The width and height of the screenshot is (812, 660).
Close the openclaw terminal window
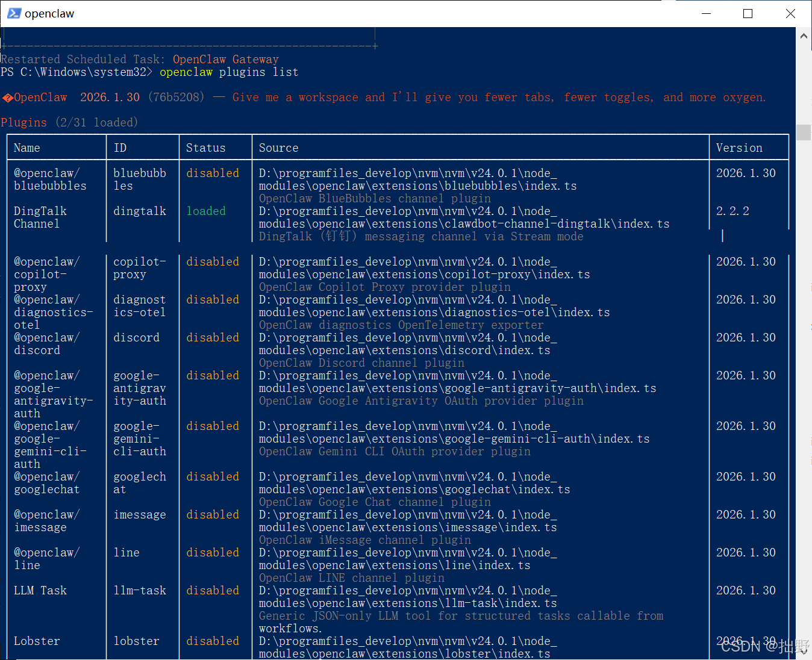[x=790, y=13]
